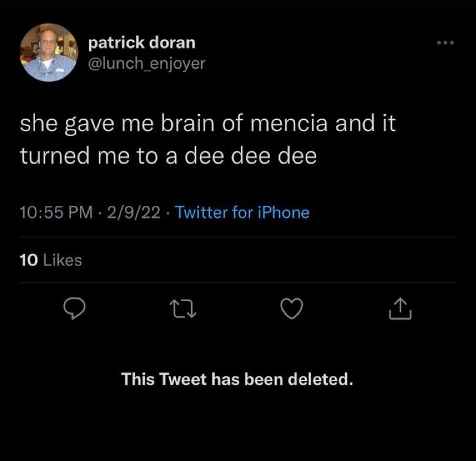This screenshot has width=476, height=461.
Task: Open the patrick doran display name
Action: pos(142,42)
